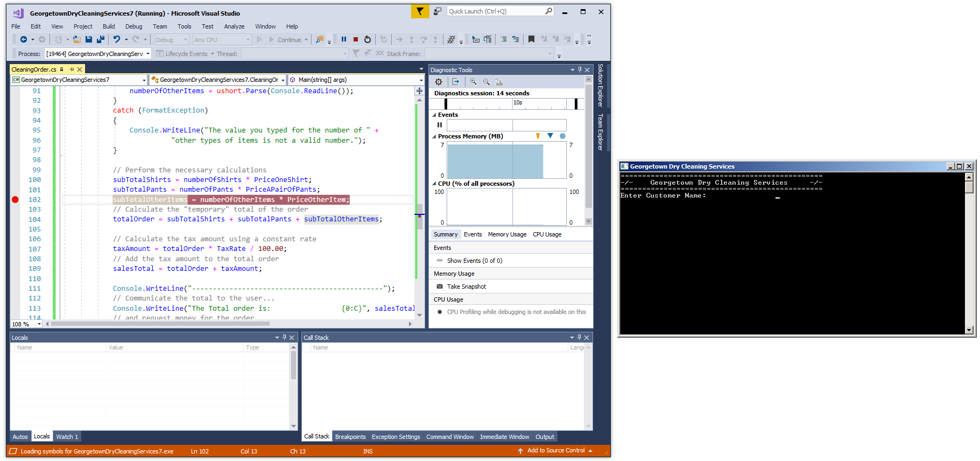Click the feedback icon beside Quick Launch
980x461 pixels.
point(438,11)
